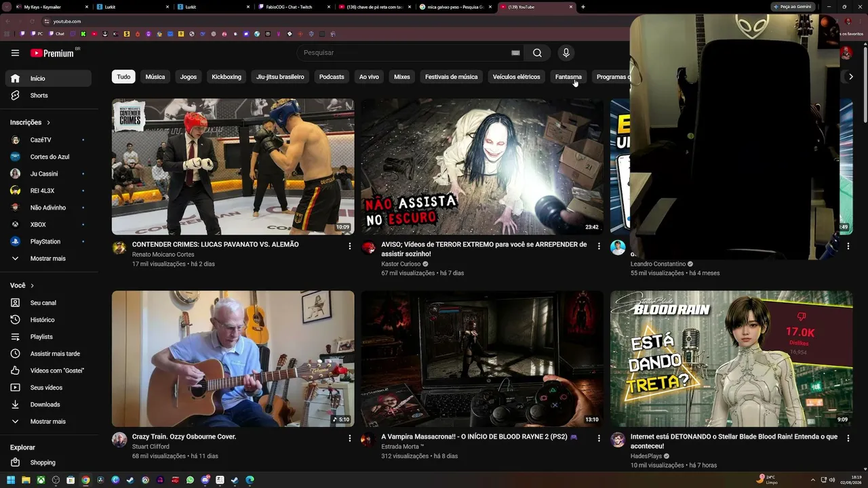Select the Podcasts filter chip

point(332,77)
